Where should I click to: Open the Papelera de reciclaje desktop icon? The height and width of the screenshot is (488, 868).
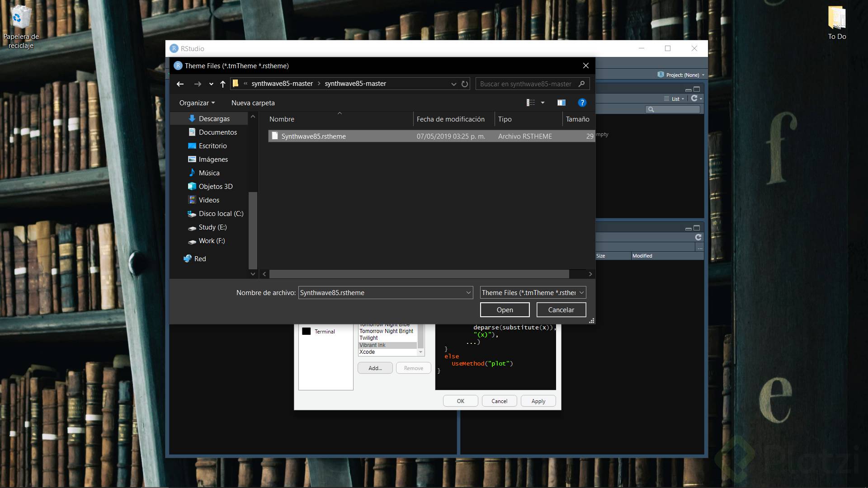(21, 27)
